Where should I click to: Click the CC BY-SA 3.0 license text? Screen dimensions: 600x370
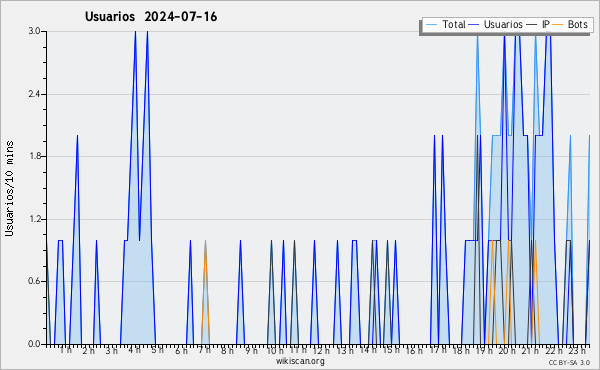pos(569,362)
